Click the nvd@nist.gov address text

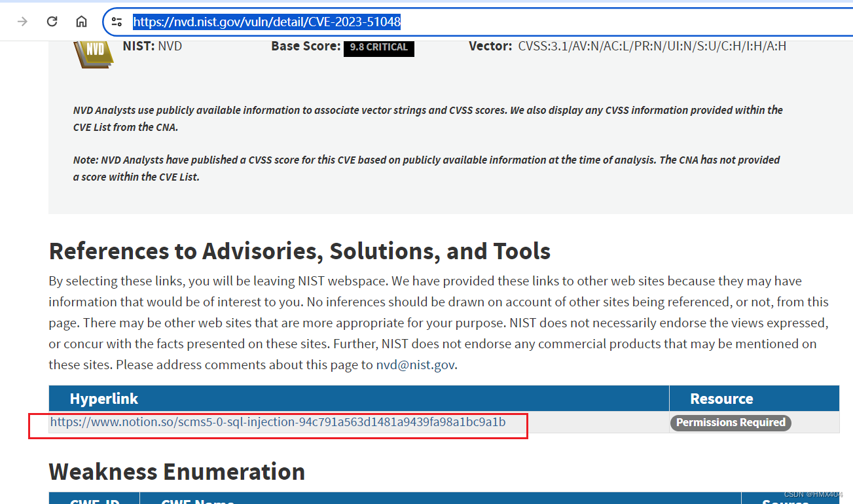[x=415, y=365]
